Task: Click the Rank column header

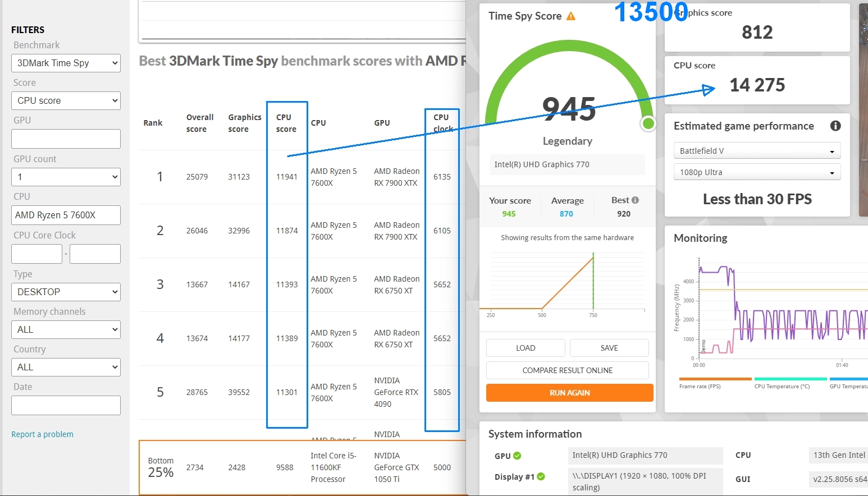Action: 153,123
